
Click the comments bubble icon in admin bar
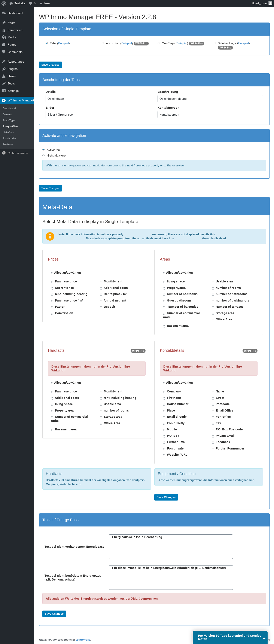coord(30,3)
